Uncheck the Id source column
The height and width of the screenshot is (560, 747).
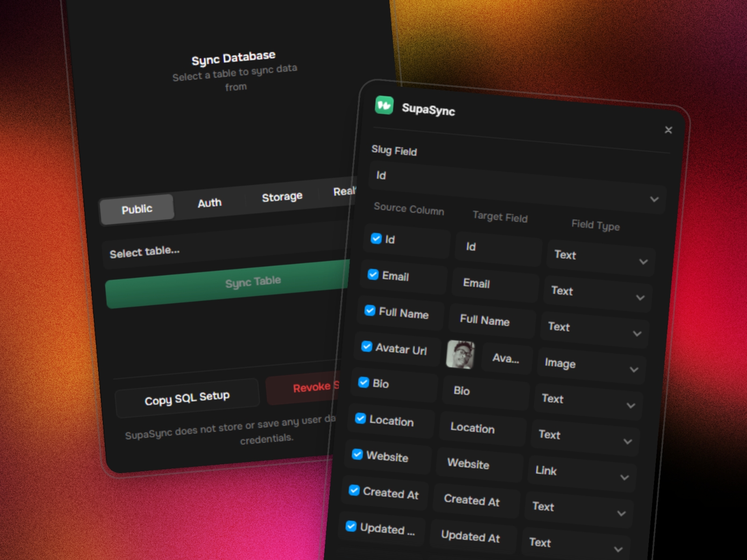pyautogui.click(x=376, y=239)
